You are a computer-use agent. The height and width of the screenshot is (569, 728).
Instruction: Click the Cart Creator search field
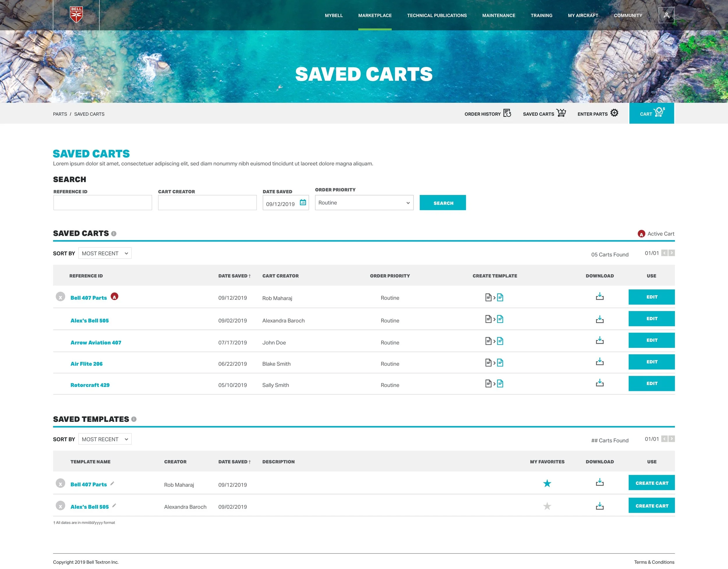[x=207, y=202]
